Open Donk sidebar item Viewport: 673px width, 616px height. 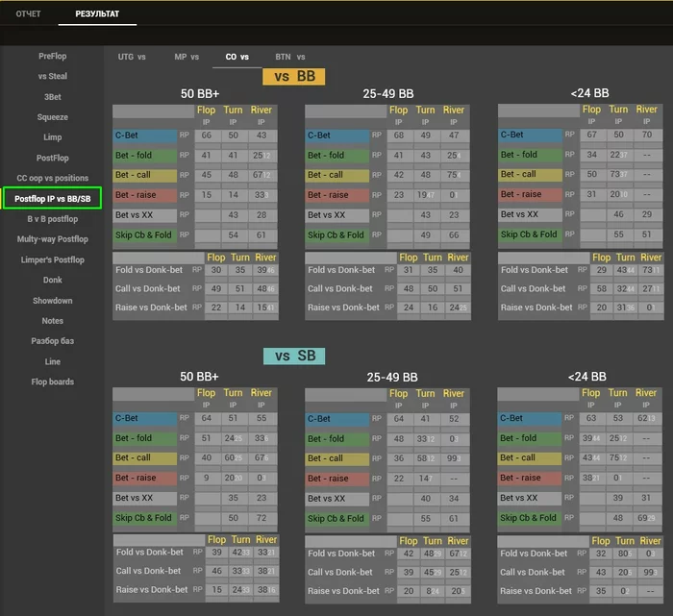pos(52,280)
